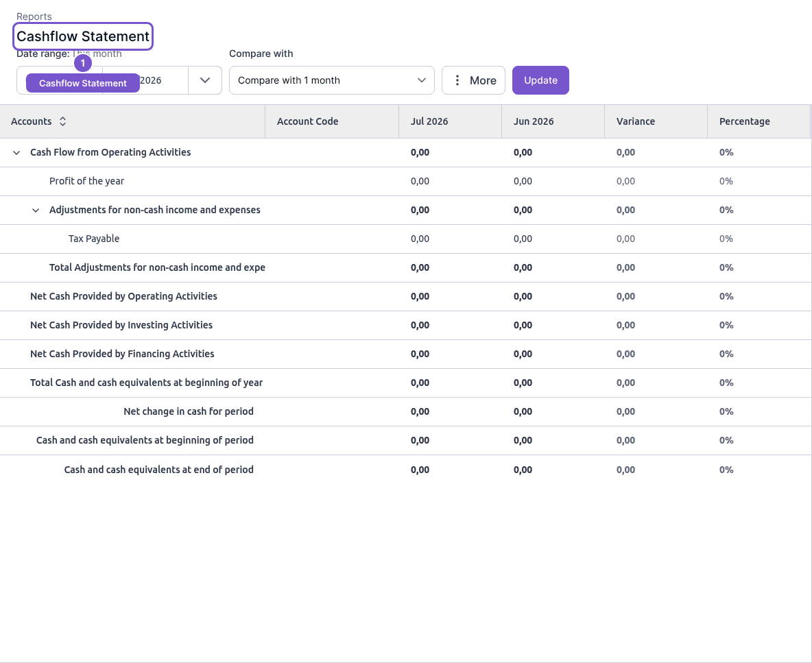Select the Profit of the year row
This screenshot has height=663, width=812.
click(405, 181)
